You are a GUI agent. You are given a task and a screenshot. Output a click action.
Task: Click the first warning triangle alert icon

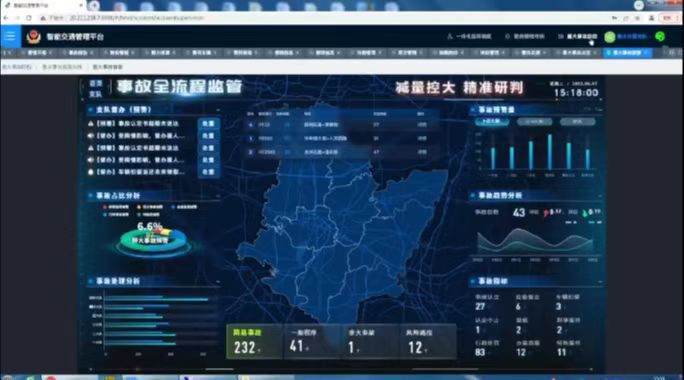click(x=91, y=123)
